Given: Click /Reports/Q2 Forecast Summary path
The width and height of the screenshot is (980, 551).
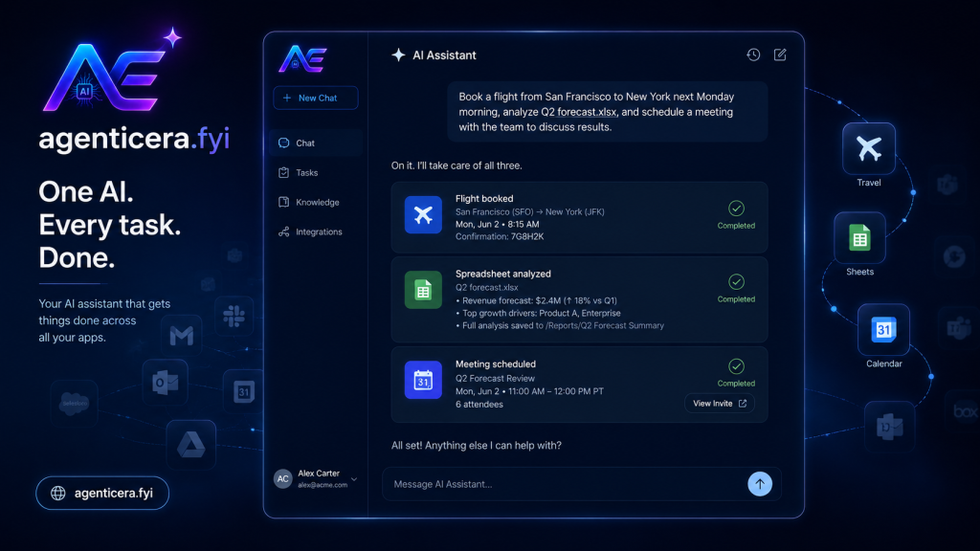Looking at the screenshot, I should pyautogui.click(x=605, y=325).
